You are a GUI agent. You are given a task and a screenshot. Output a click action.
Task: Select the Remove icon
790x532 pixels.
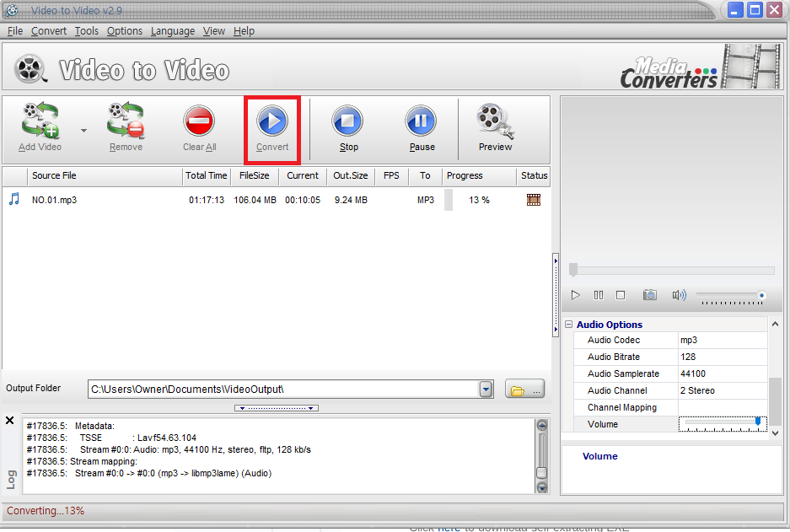pos(125,122)
